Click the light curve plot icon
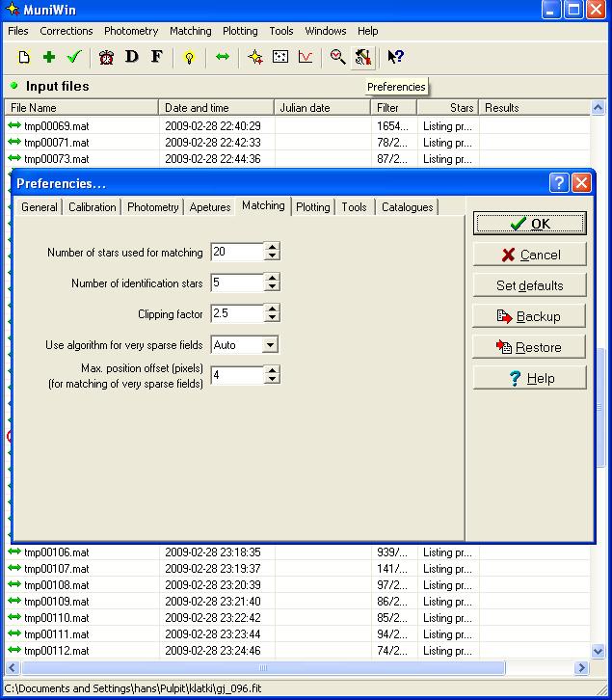Image resolution: width=612 pixels, height=700 pixels. 306,58
